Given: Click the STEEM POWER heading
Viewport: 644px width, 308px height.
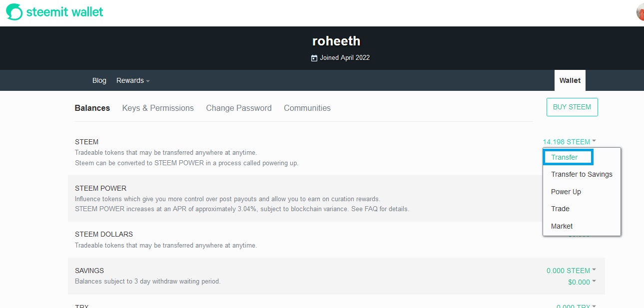Looking at the screenshot, I should pyautogui.click(x=100, y=188).
